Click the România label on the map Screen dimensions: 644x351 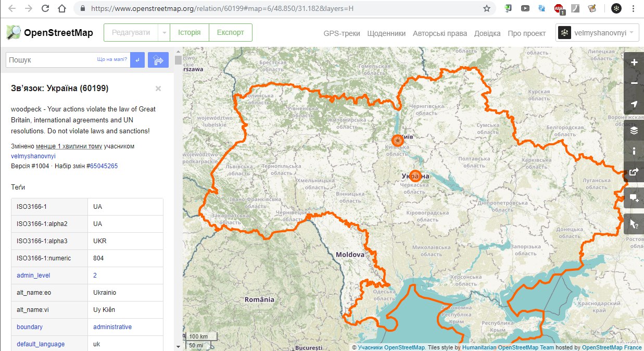[x=259, y=299]
